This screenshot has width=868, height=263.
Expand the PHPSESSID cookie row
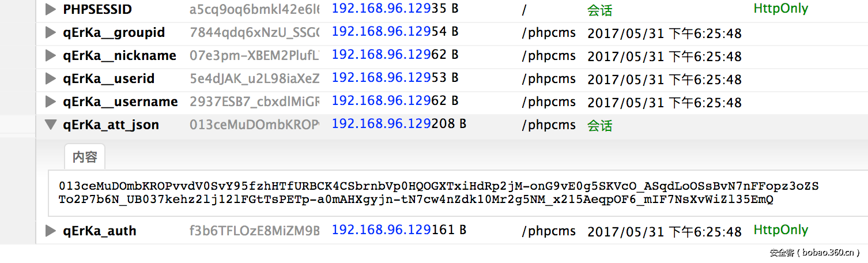pos(51,9)
